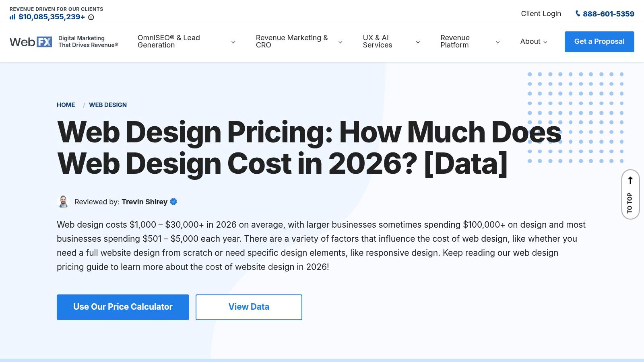Click the Trevin Shirey reviewer name
Screen dimensions: 644x362
(144, 202)
